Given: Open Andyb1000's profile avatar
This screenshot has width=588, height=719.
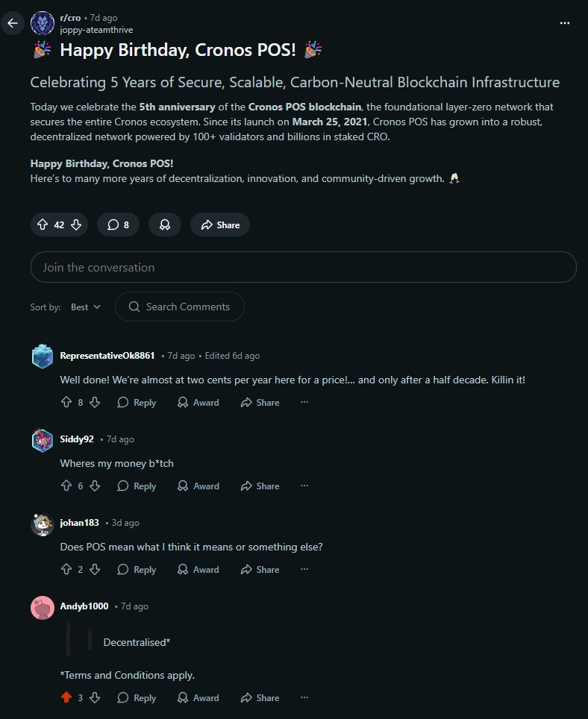Looking at the screenshot, I should tap(42, 608).
